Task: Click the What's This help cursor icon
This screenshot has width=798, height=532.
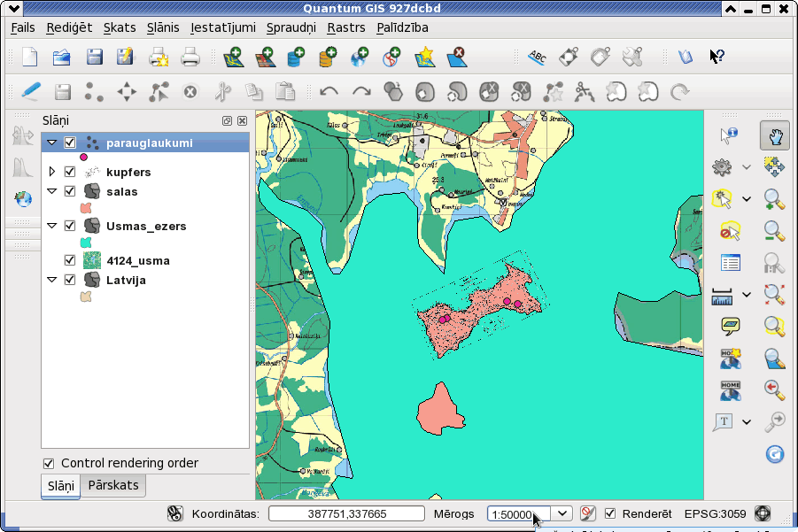Action: [717, 56]
